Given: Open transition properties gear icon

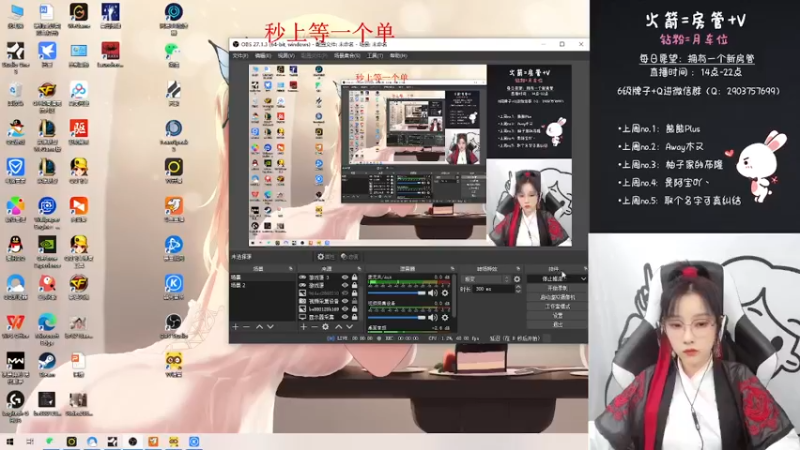Looking at the screenshot, I should pos(517,279).
